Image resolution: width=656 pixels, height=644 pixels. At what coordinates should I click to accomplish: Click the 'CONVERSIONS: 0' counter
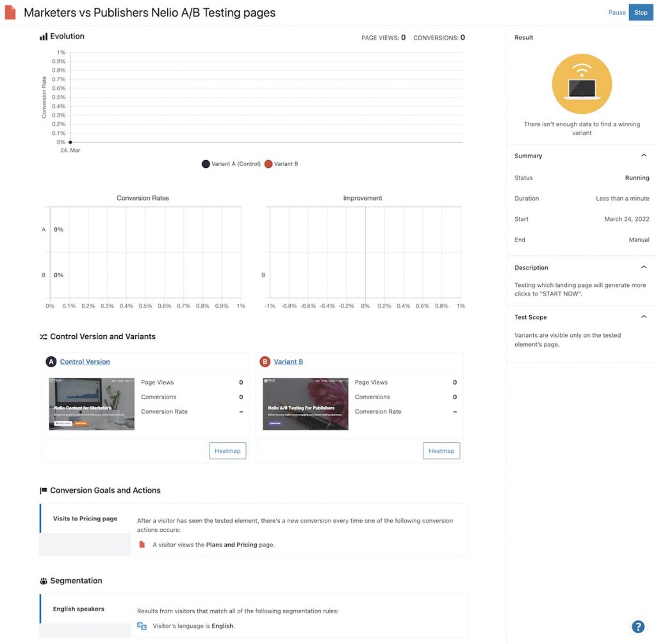click(439, 38)
